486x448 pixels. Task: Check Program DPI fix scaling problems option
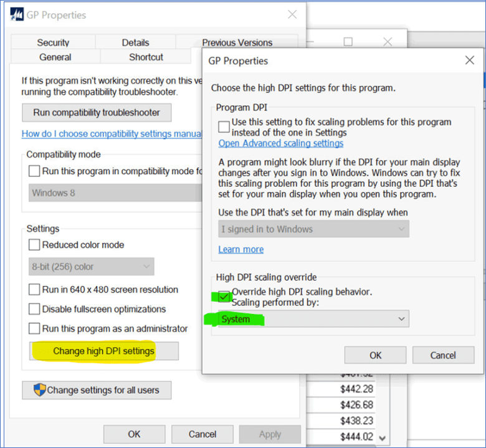(x=224, y=127)
